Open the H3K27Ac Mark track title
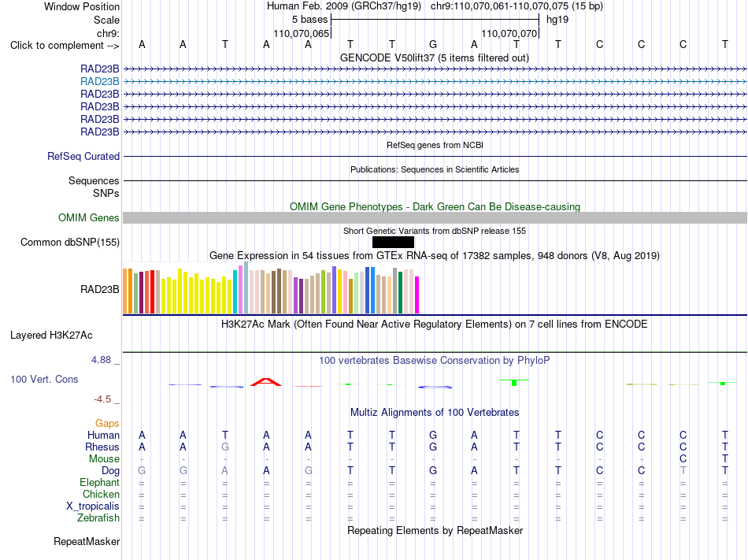This screenshot has width=748, height=560. click(x=434, y=325)
